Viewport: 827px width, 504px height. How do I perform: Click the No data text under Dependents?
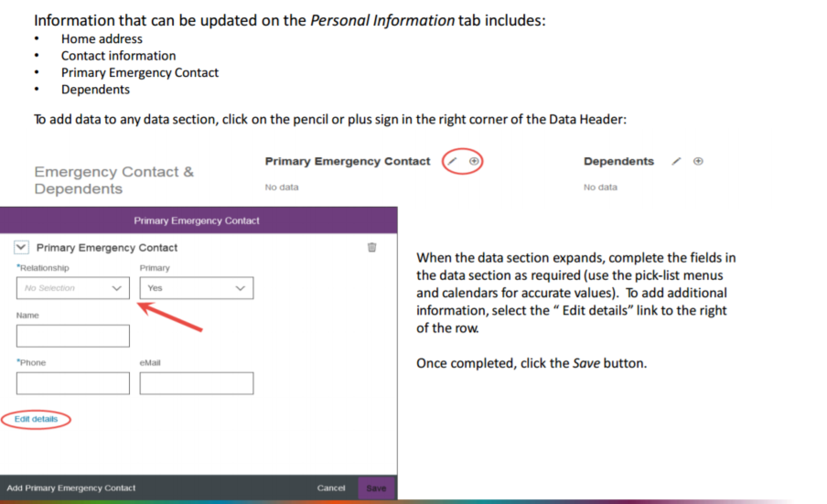pos(600,188)
